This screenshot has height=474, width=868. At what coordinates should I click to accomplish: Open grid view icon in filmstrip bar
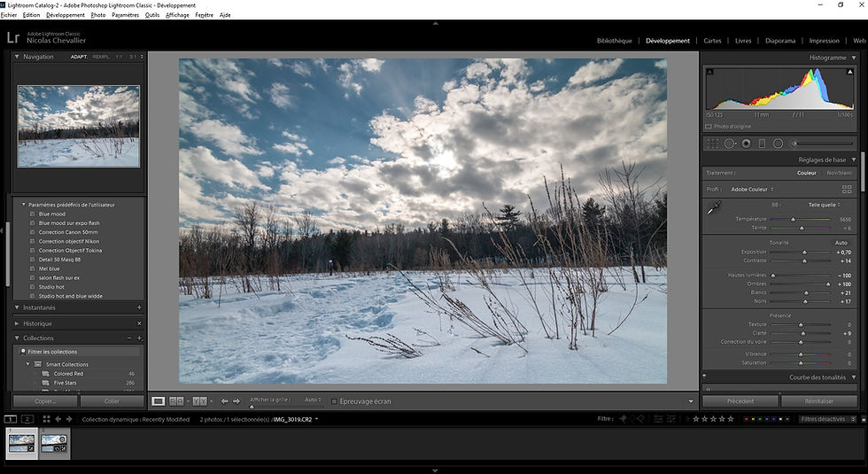[x=46, y=419]
